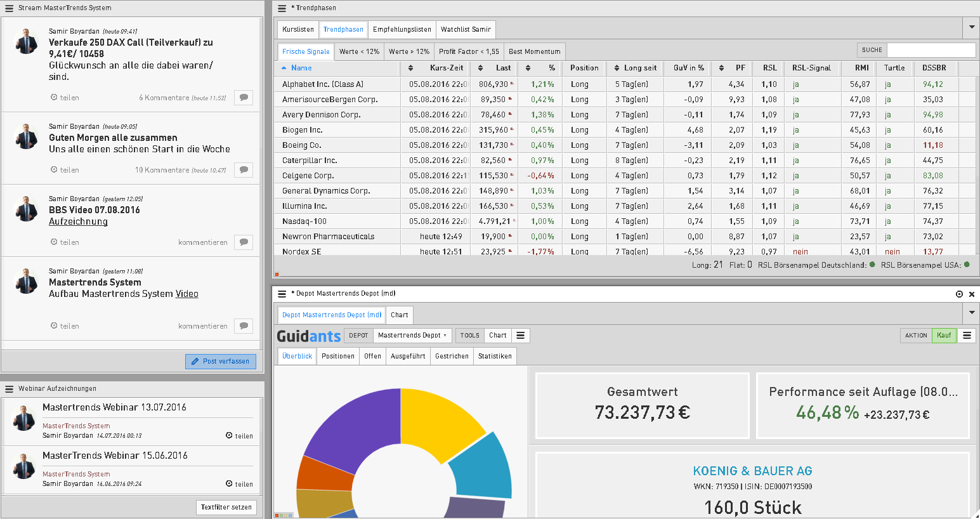Show the Werte > 12% tab
This screenshot has height=519, width=980.
(x=409, y=51)
